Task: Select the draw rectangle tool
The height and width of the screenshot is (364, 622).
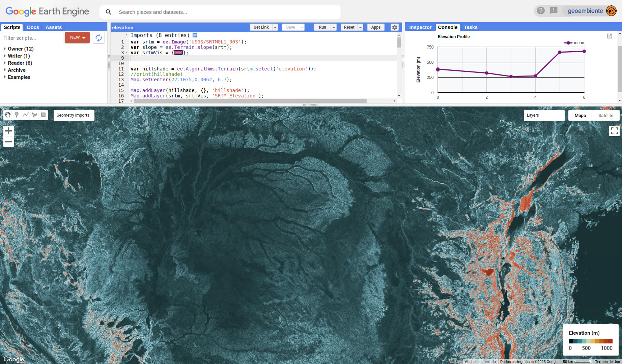Action: click(43, 115)
